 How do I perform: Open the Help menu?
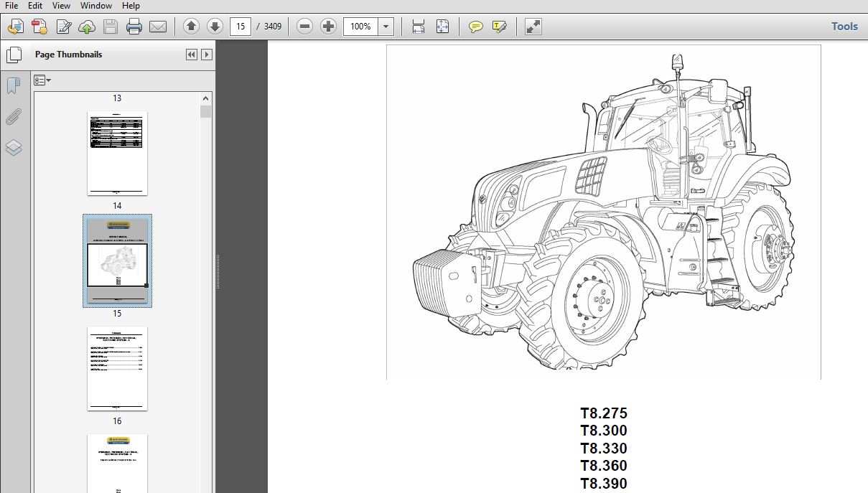[131, 6]
